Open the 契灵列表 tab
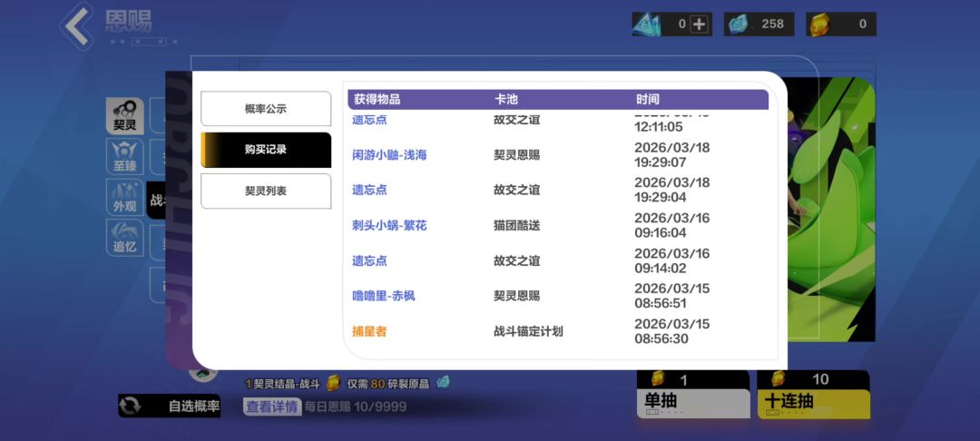Viewport: 980px width, 441px height. click(266, 191)
